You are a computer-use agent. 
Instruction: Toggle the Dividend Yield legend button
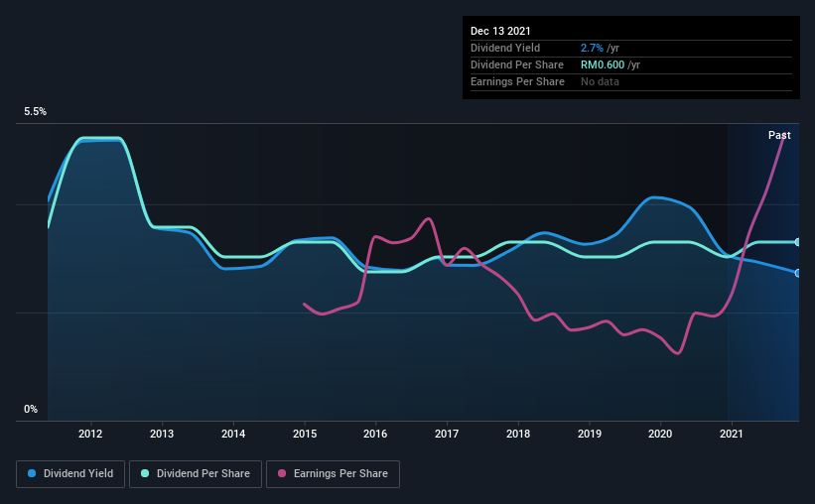(70, 474)
